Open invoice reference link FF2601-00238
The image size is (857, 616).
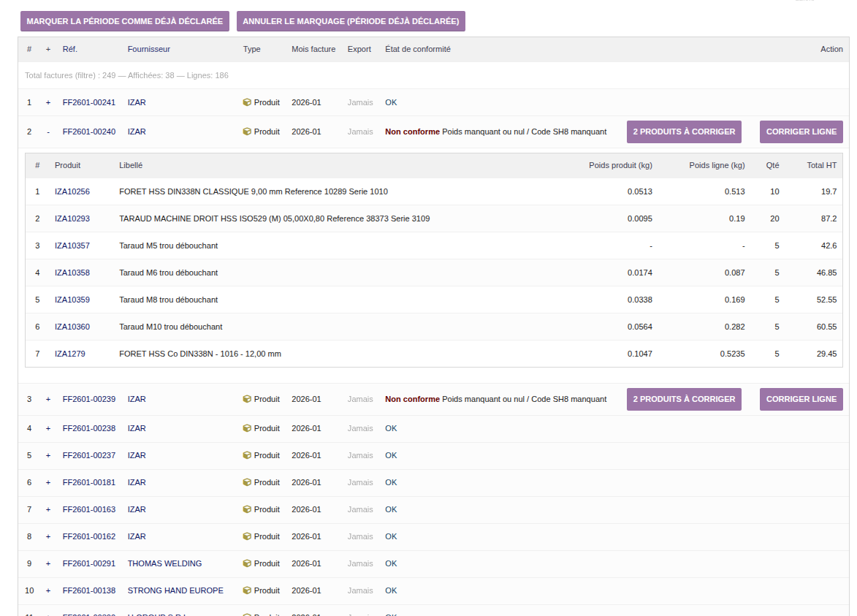pos(89,428)
